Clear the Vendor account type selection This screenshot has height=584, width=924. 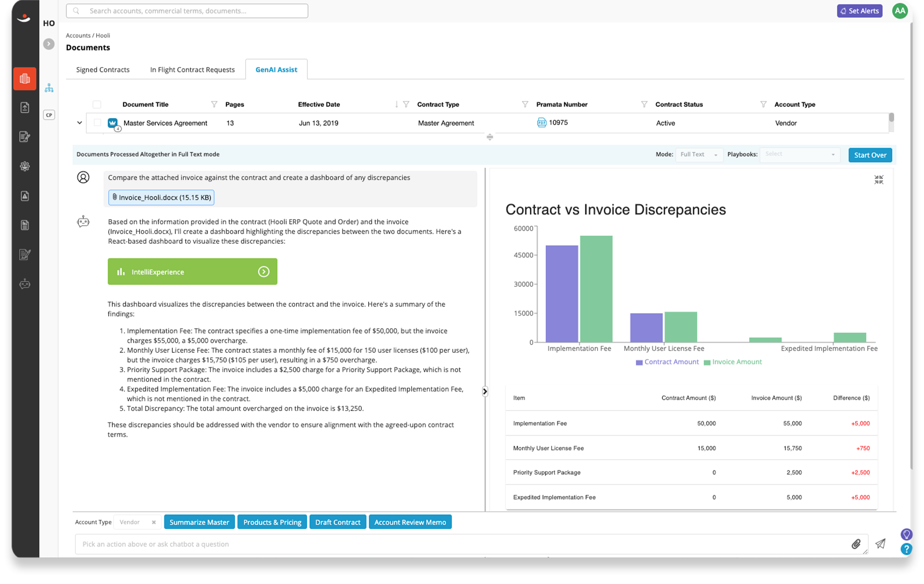click(x=154, y=522)
